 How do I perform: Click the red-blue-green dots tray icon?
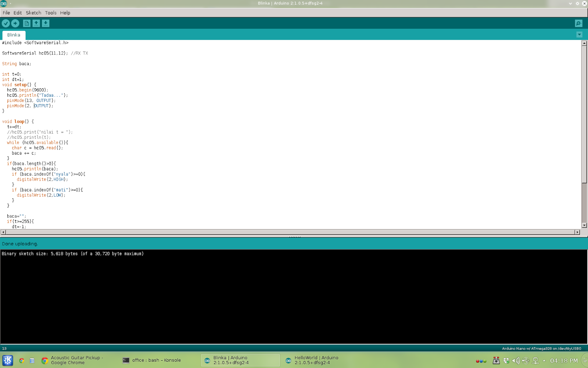(481, 361)
